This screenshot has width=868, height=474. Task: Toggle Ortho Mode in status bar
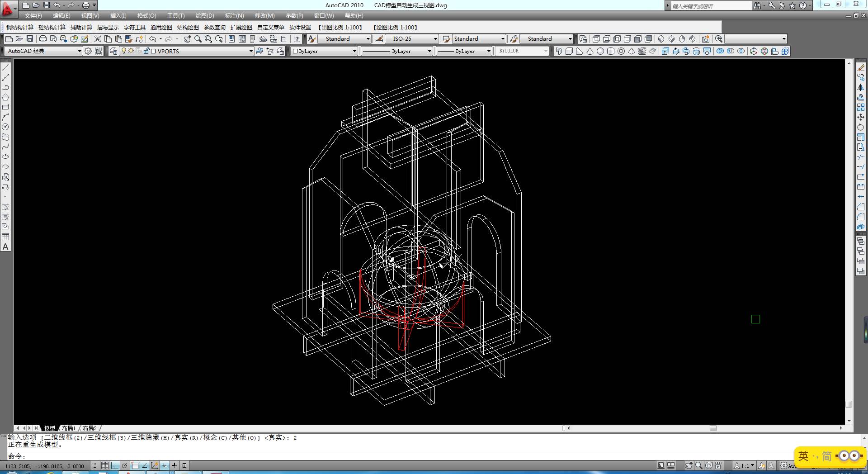point(115,465)
